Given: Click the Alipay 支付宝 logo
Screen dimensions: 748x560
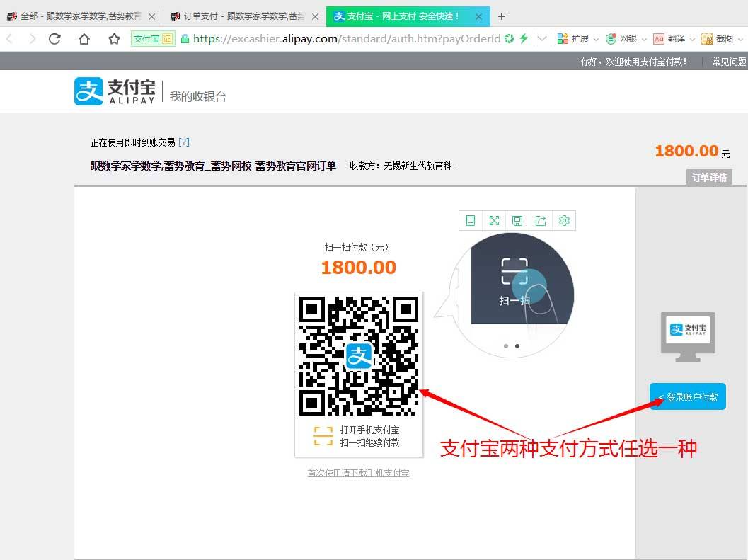Looking at the screenshot, I should click(115, 91).
